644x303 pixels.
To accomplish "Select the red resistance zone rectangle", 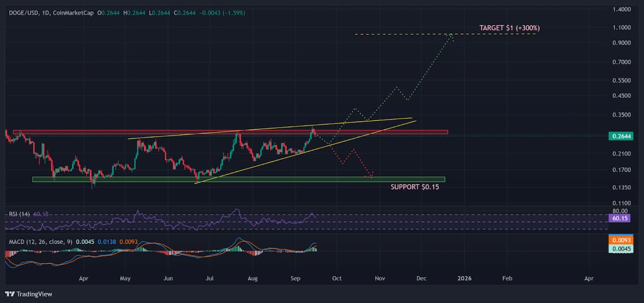I will (230, 132).
